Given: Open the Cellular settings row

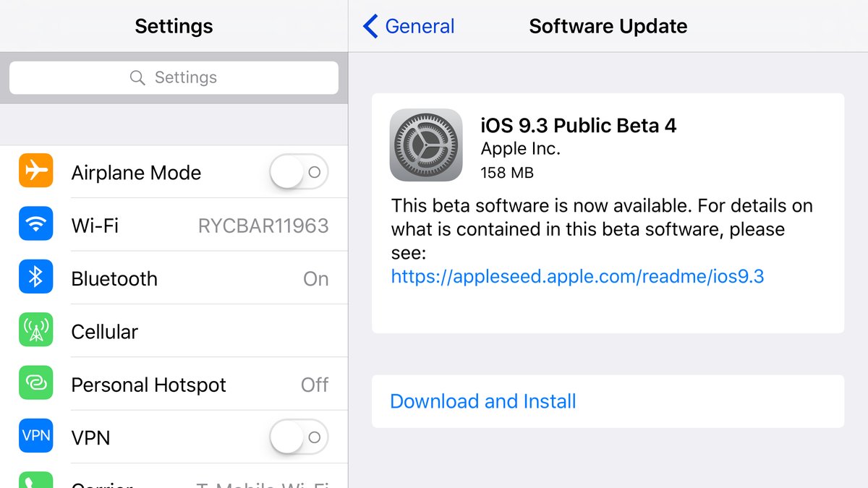Looking at the screenshot, I should click(x=174, y=331).
